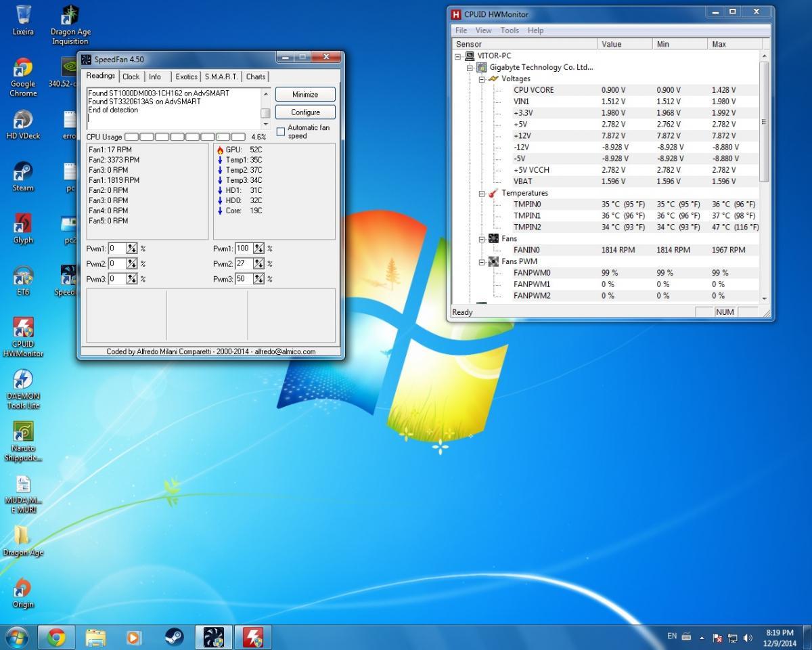
Task: Open the Lixeira recycle bin desktop icon
Action: pyautogui.click(x=23, y=20)
